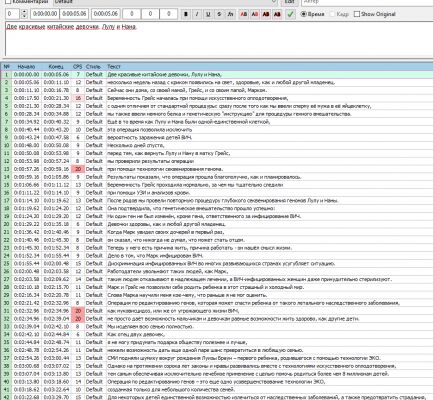The width and height of the screenshot is (433, 400).
Task: Open font name chooser (fn button)
Action: pos(230,14)
